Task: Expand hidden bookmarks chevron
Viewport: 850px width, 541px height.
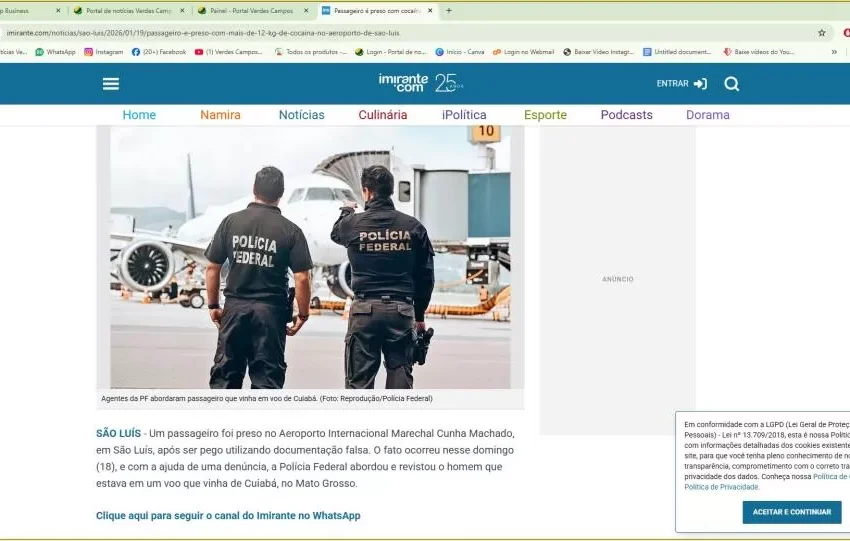Action: point(834,52)
